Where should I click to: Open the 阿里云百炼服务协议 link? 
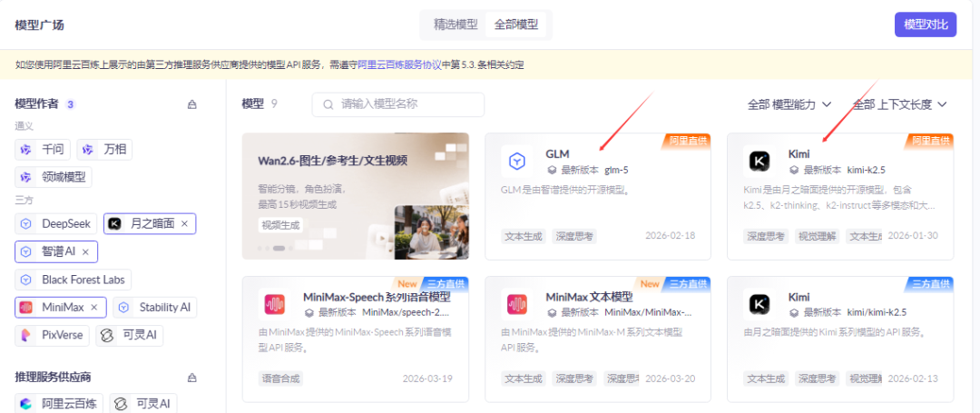coord(399,65)
